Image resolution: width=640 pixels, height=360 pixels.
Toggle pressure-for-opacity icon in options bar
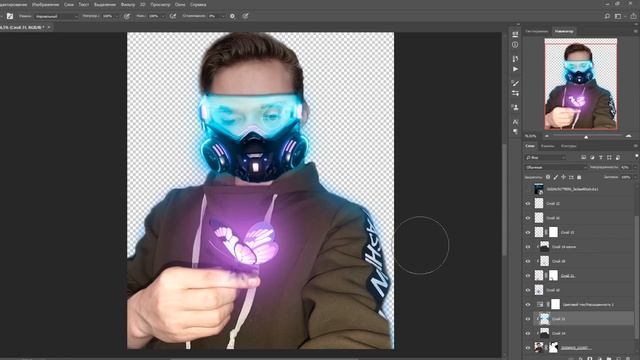127,16
